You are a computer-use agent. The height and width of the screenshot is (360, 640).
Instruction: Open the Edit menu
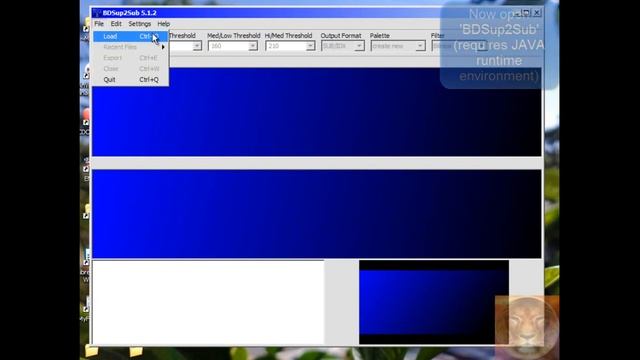(116, 24)
